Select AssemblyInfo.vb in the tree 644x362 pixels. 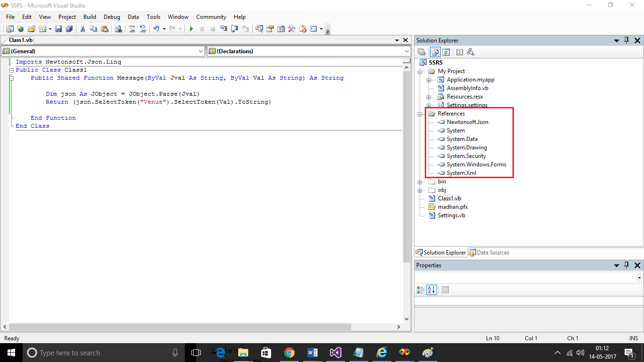point(467,88)
